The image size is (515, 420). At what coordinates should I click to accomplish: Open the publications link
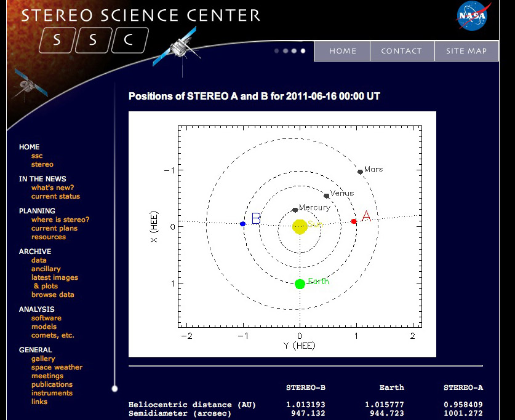pyautogui.click(x=52, y=384)
